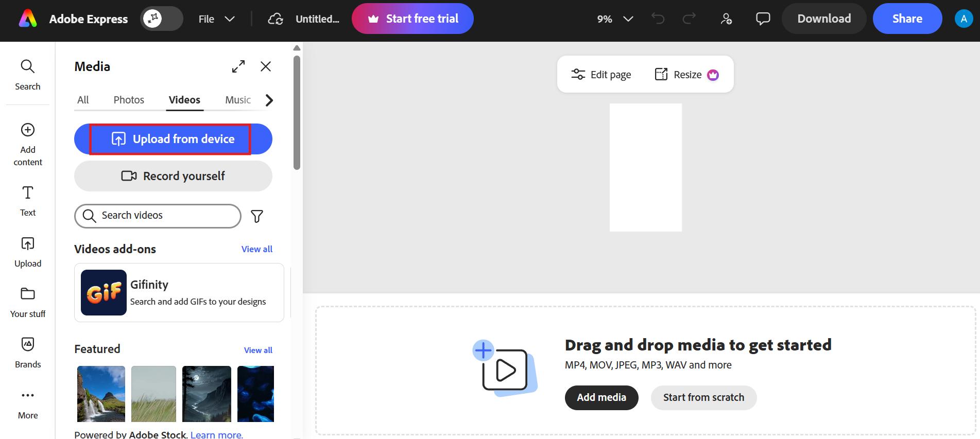
Task: Open Adobe Stock Learn more link
Action: coord(216,434)
